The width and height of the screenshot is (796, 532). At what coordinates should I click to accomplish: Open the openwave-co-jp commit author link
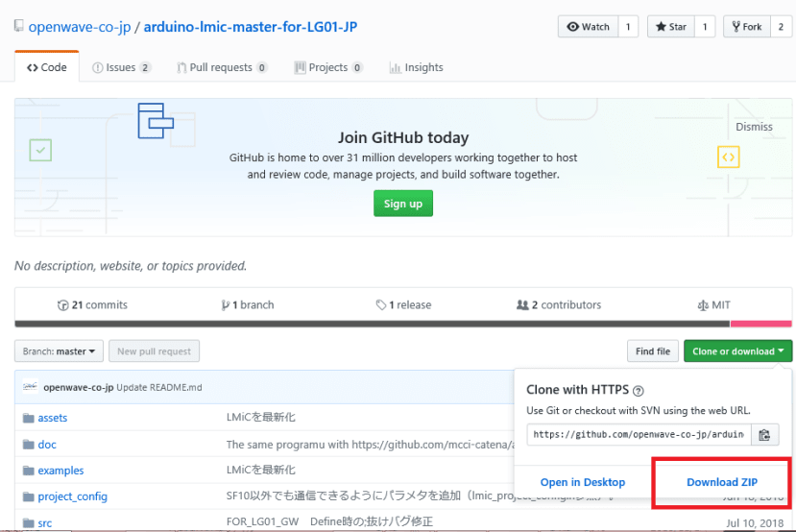pyautogui.click(x=78, y=387)
